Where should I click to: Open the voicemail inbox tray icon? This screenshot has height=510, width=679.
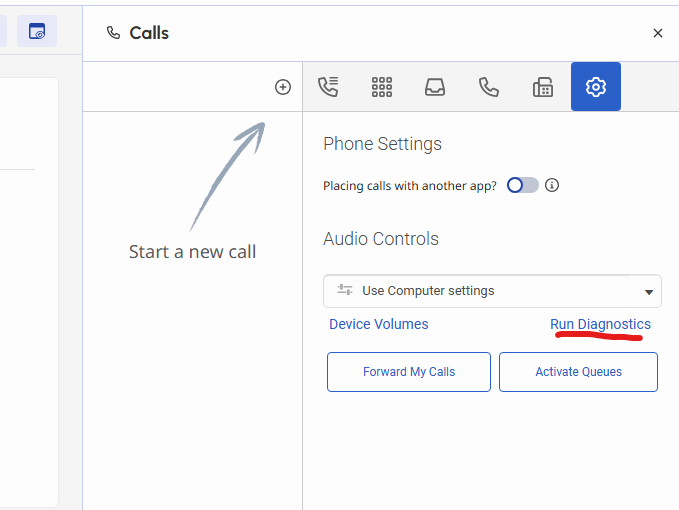(435, 87)
